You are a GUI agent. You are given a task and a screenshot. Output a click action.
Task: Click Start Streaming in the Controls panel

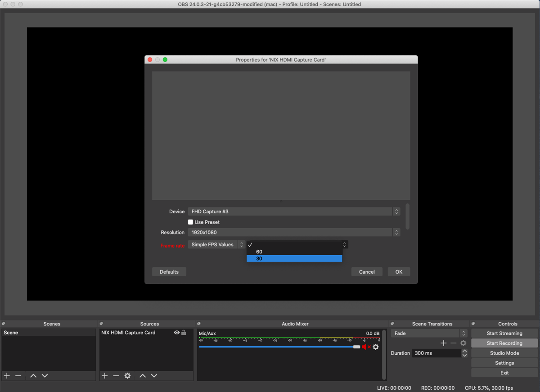[x=504, y=333]
